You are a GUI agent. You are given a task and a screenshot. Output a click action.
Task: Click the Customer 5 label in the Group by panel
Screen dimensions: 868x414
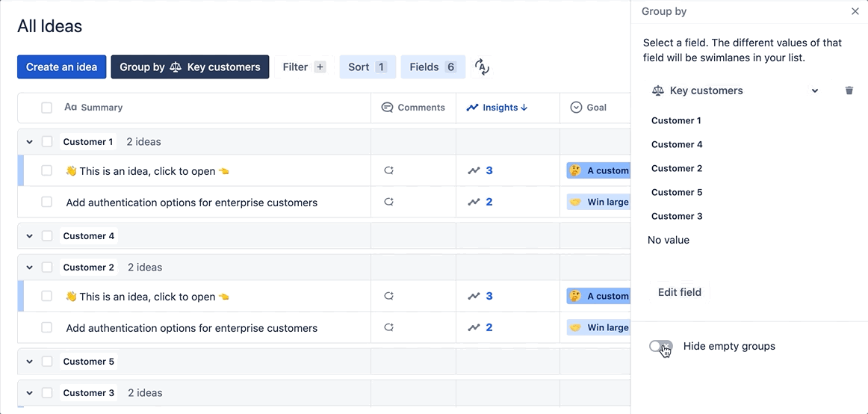coord(677,192)
